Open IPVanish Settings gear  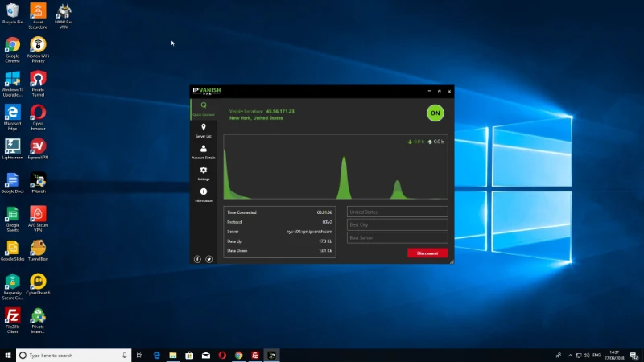(204, 172)
